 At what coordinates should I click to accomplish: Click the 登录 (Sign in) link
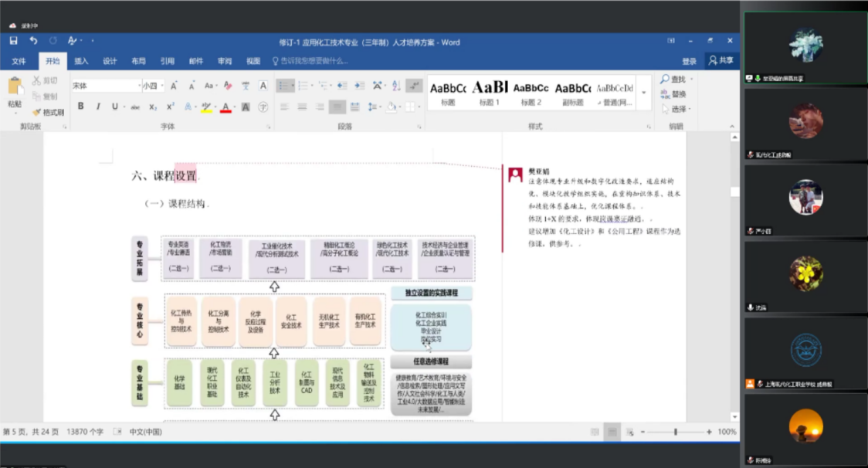point(689,61)
